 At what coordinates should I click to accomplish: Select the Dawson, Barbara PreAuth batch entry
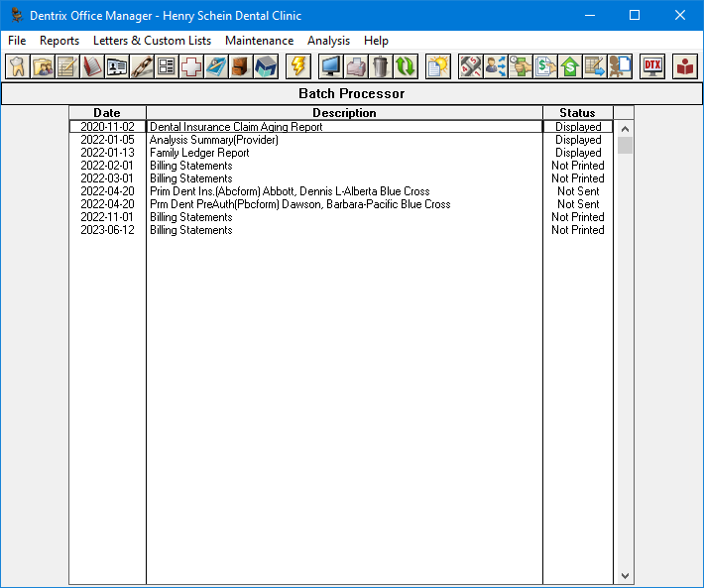[x=299, y=204]
